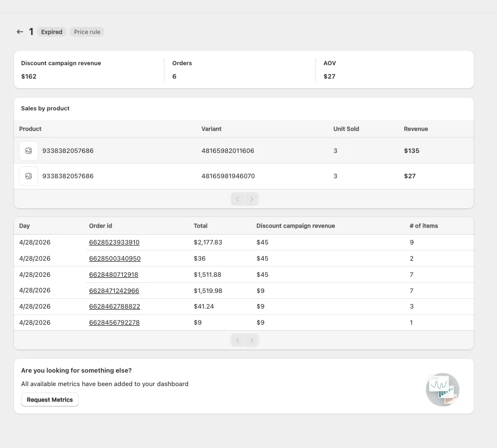Click the Orders metric label
Screen dimensions: 497x448
(x=182, y=63)
